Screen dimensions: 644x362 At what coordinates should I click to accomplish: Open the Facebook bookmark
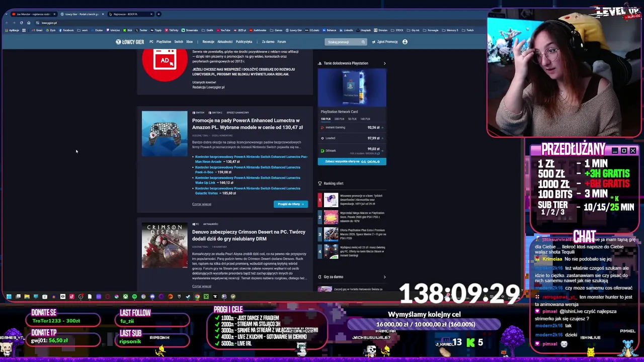pyautogui.click(x=66, y=30)
